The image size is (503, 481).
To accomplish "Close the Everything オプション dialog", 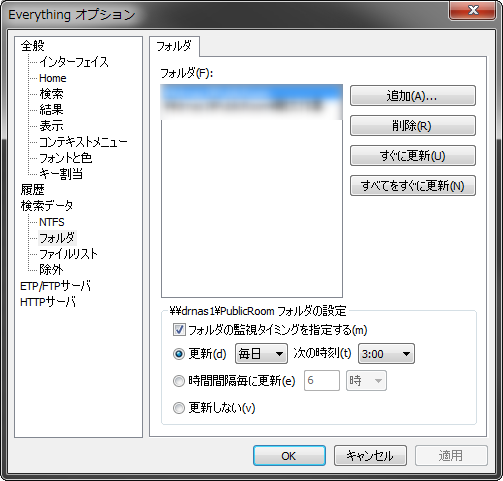I will point(473,10).
